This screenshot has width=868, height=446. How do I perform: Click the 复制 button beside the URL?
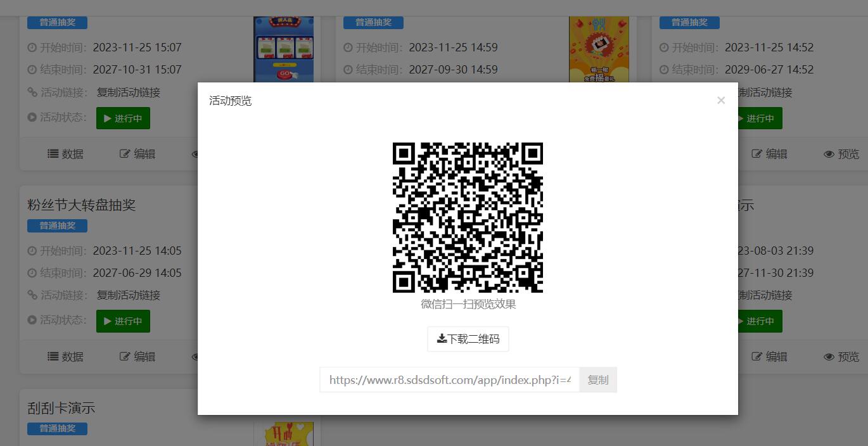598,379
